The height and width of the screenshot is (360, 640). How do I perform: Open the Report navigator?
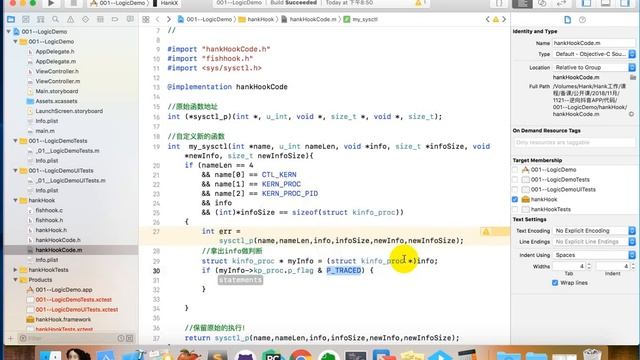point(130,19)
